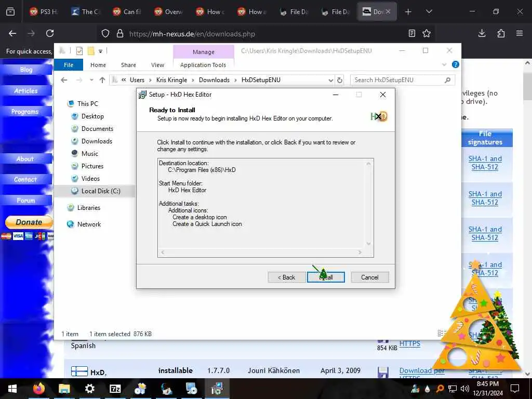Select Network in navigation pane
The width and height of the screenshot is (532, 399).
click(89, 224)
